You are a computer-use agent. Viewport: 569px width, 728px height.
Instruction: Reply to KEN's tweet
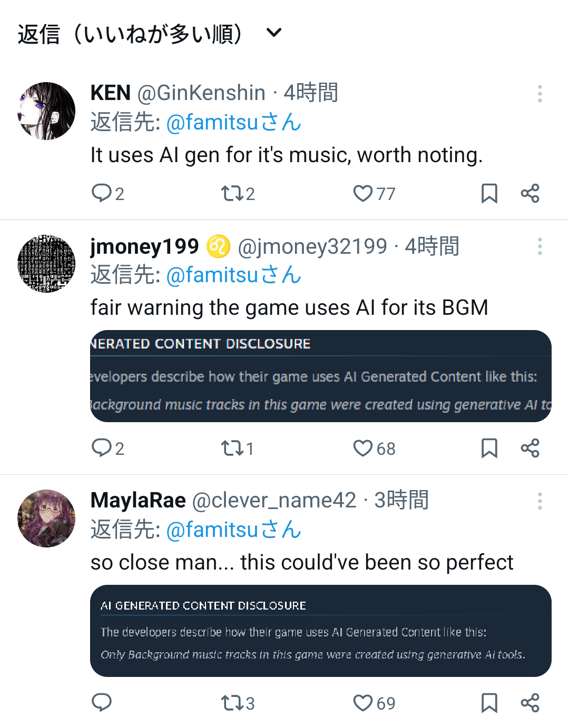click(101, 193)
